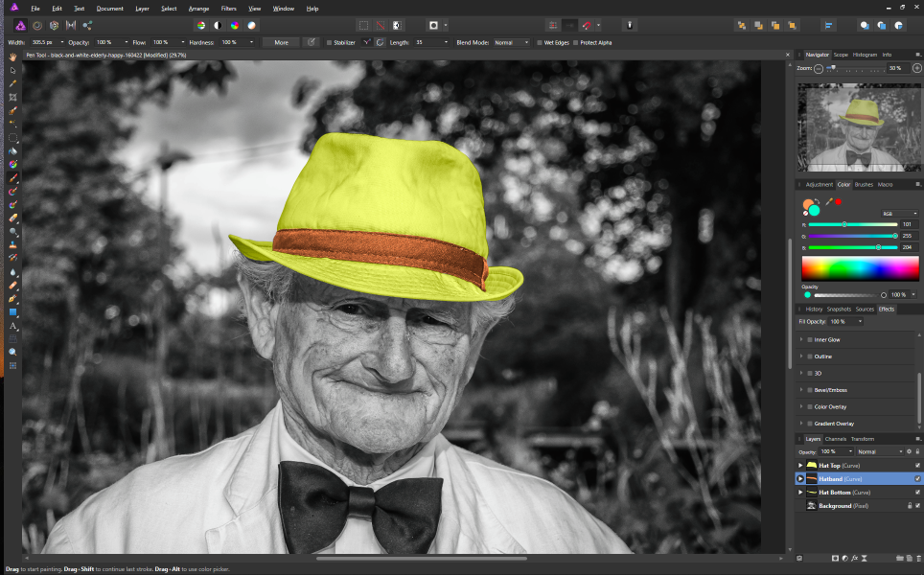This screenshot has height=575, width=924.
Task: Hide the Hat Top layer via its checkbox
Action: pyautogui.click(x=917, y=465)
